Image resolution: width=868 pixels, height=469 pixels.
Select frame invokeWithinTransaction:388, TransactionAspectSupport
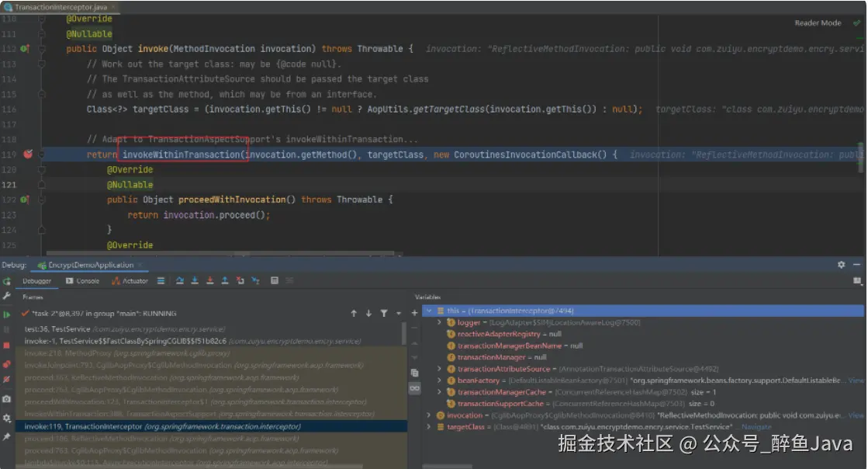coord(210,415)
